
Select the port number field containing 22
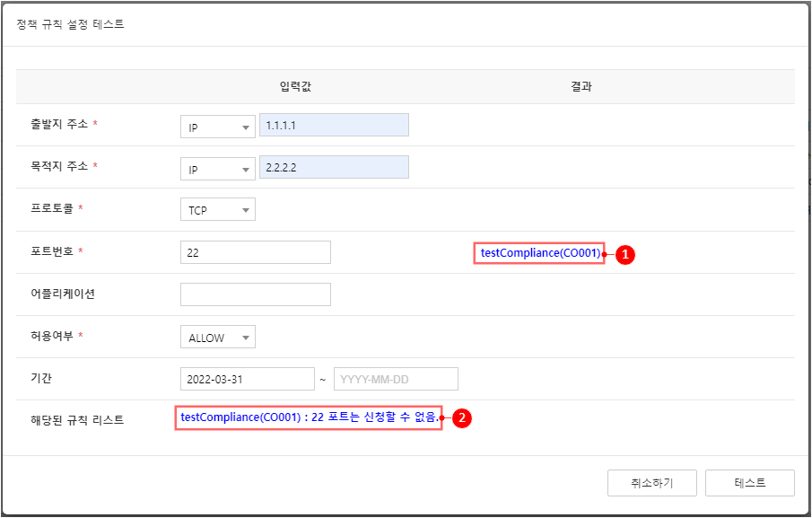pyautogui.click(x=256, y=252)
